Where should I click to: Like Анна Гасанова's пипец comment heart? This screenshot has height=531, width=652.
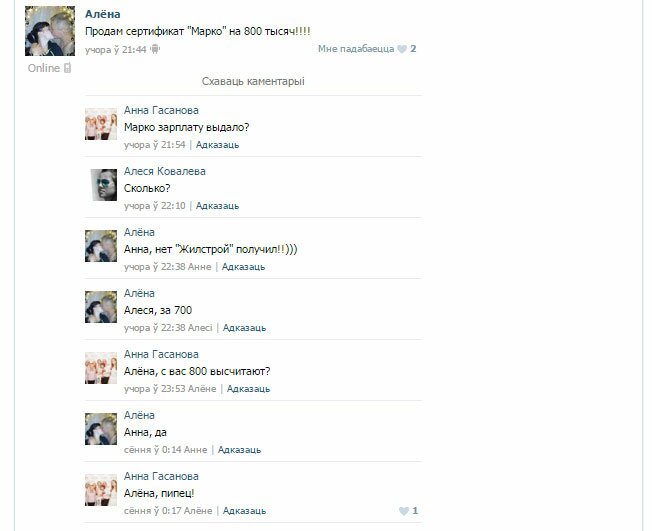(x=403, y=511)
